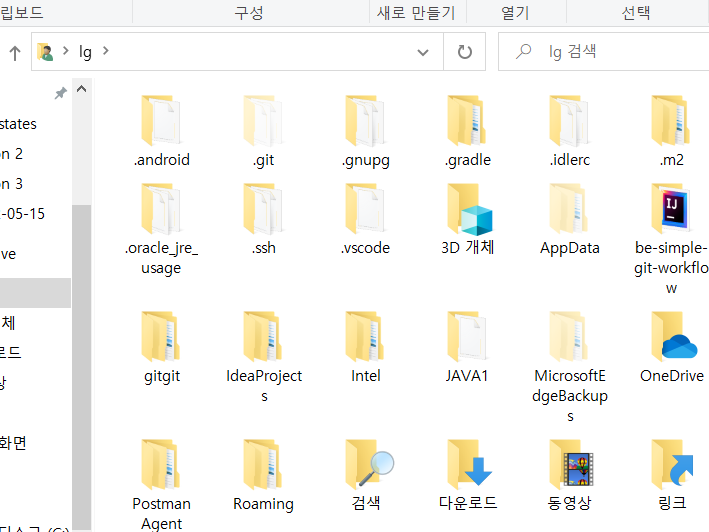
Task: Select the Postman Agent folder
Action: point(161,485)
